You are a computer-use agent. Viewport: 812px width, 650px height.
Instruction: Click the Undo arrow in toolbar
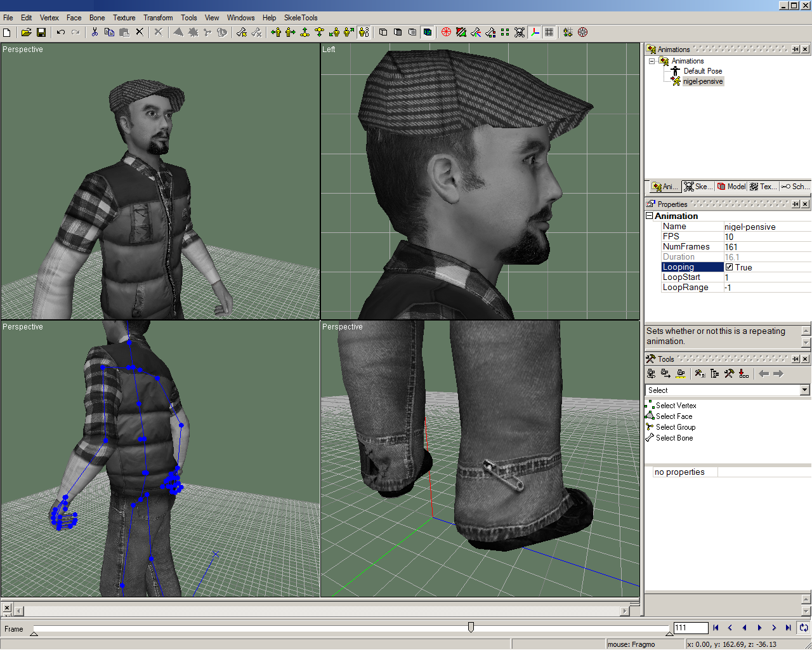61,32
